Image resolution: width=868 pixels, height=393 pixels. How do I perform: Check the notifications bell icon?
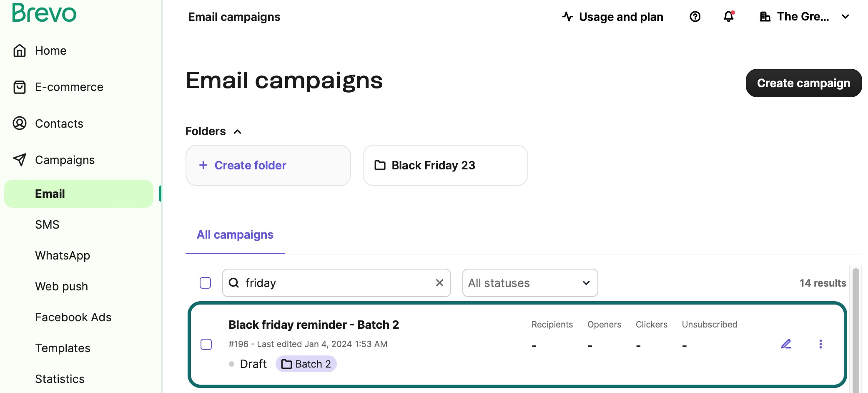coord(728,17)
